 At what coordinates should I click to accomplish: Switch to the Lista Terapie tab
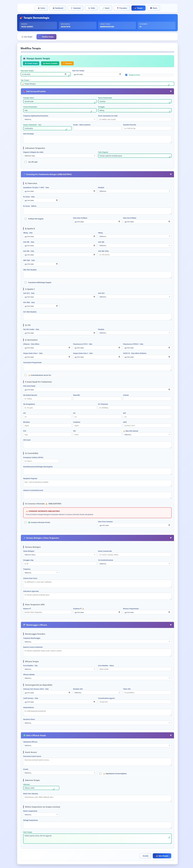(27, 37)
